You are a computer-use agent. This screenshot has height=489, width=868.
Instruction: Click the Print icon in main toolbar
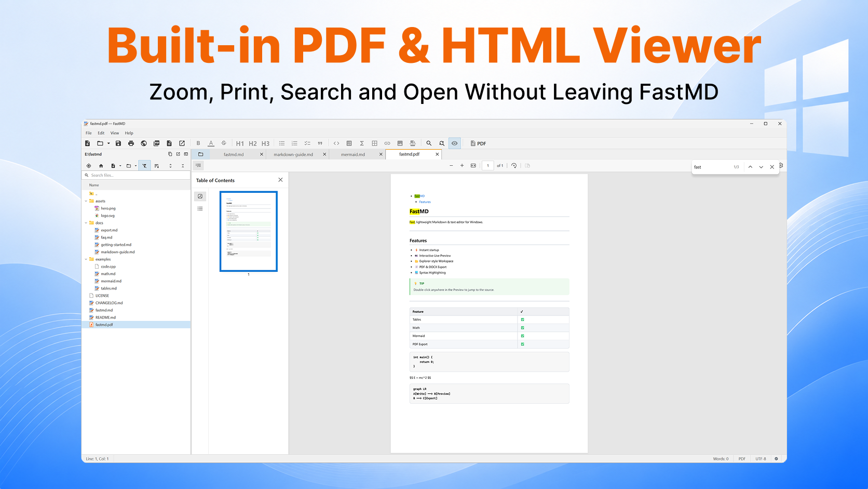click(131, 143)
